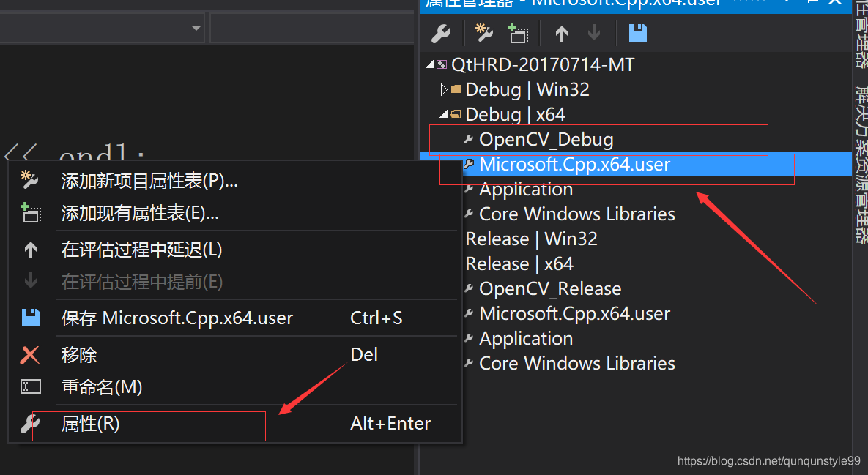The image size is (868, 475).
Task: Click the wrench icon beside 属性(R)
Action: tap(30, 424)
